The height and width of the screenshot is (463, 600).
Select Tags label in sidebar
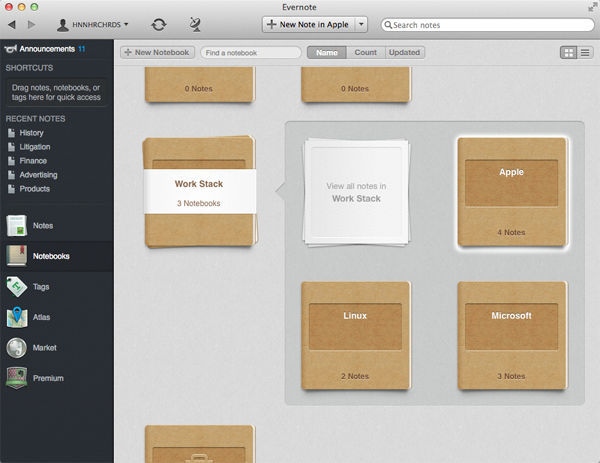pyautogui.click(x=41, y=287)
